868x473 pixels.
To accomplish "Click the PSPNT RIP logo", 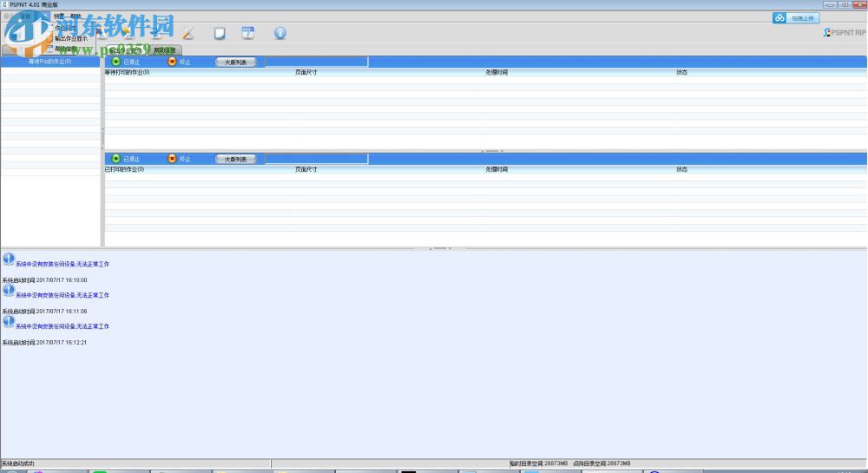I will (845, 33).
